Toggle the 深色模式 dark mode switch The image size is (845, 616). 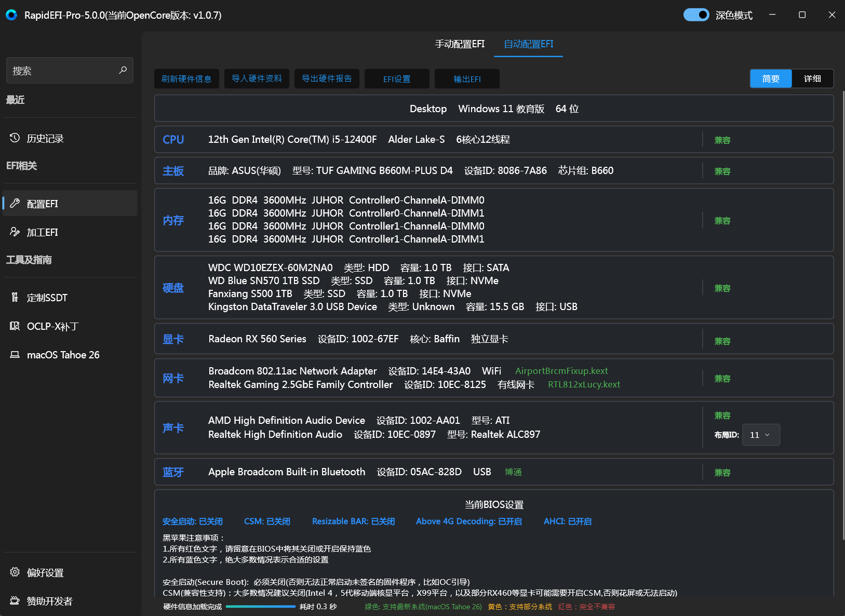pyautogui.click(x=696, y=15)
